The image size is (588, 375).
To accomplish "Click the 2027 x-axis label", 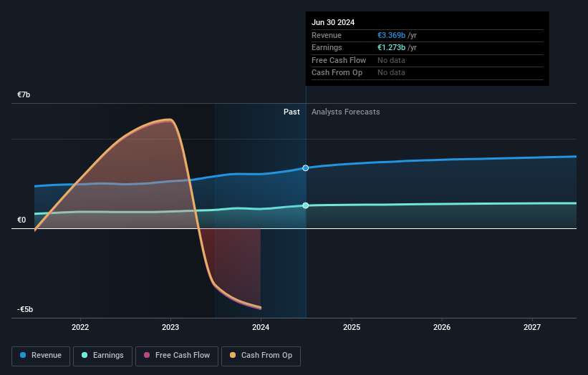I will [533, 328].
